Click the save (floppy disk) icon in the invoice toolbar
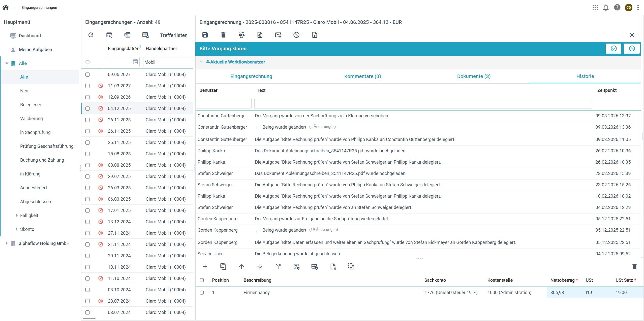 (205, 35)
